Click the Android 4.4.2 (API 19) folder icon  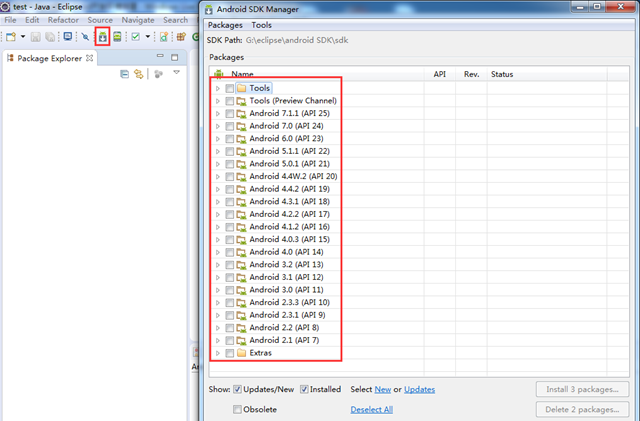click(242, 189)
